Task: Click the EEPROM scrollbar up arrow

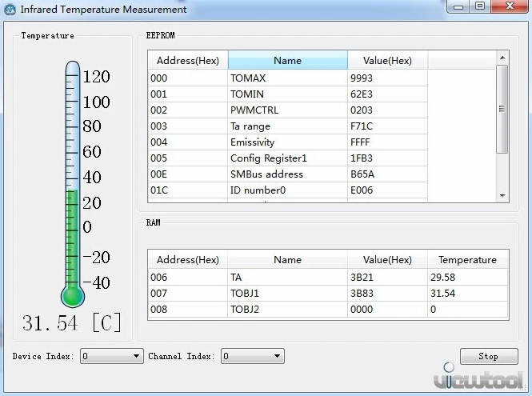Action: click(x=502, y=58)
